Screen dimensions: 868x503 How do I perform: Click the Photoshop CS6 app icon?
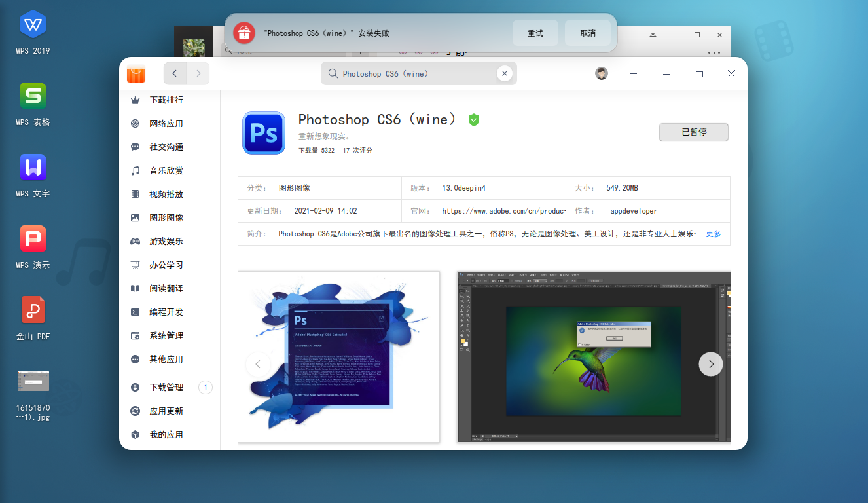pos(264,133)
